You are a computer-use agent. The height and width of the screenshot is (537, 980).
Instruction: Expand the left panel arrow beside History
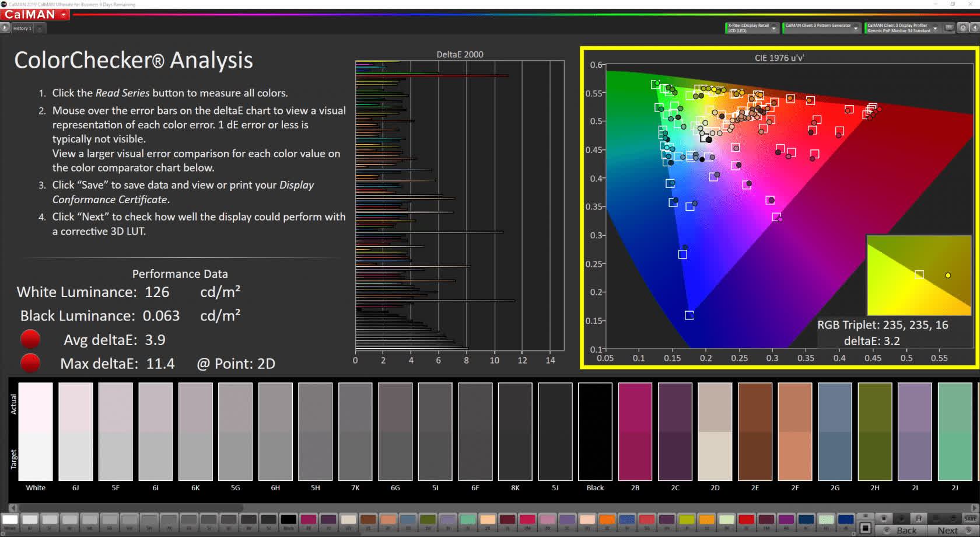click(5, 28)
